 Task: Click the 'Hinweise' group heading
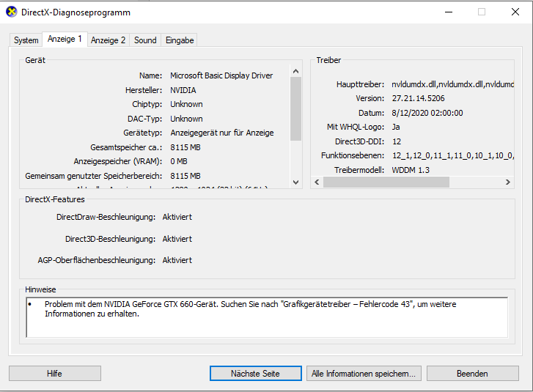40,289
